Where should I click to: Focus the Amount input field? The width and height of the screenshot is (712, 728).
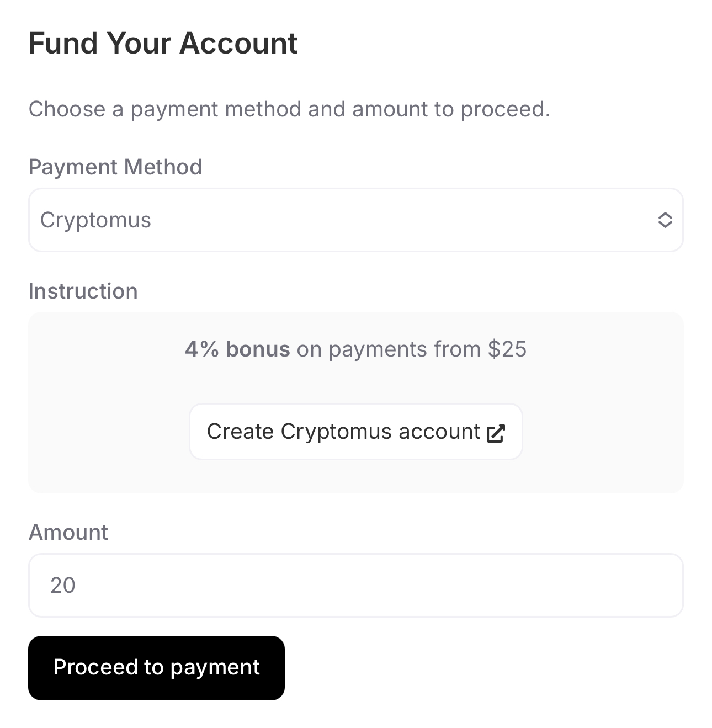[x=355, y=585]
